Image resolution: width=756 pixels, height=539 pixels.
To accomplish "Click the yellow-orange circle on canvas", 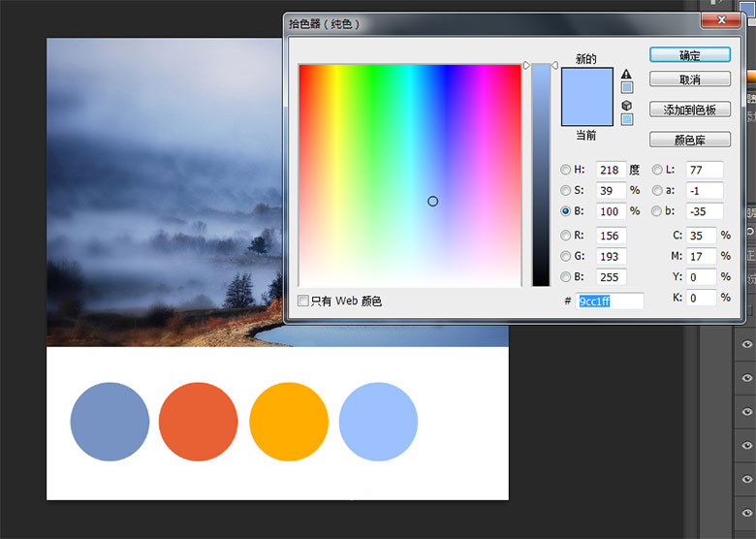I will pos(289,422).
